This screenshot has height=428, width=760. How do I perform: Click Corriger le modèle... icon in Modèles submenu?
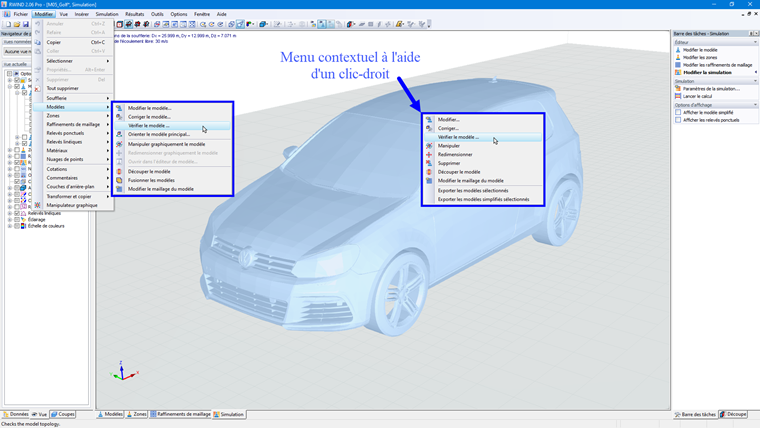click(119, 117)
